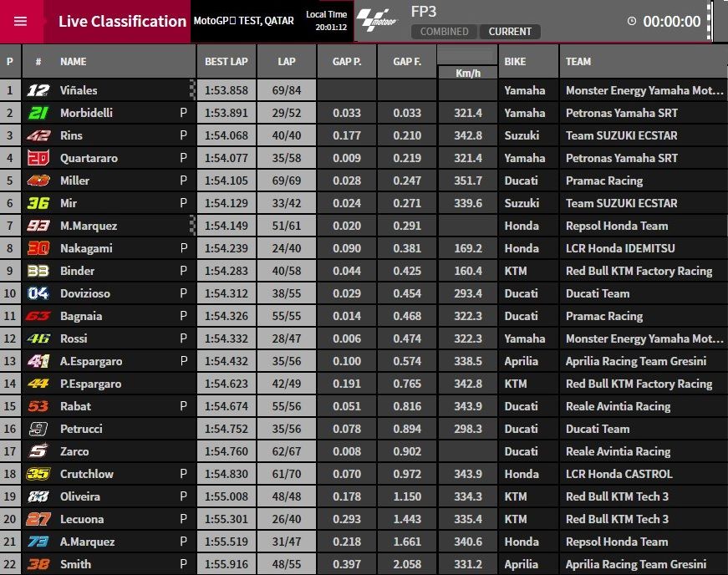Click Rossi number 46 badge
Viewport: 728px width, 575px height.
38,338
